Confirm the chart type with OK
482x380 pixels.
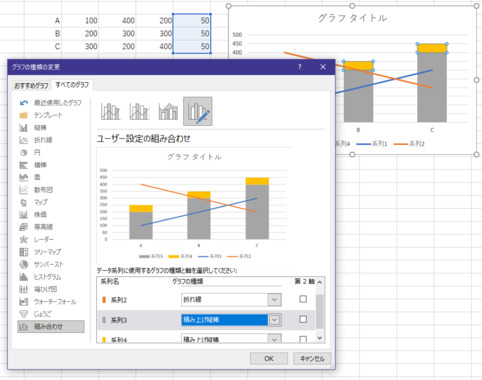pos(269,358)
